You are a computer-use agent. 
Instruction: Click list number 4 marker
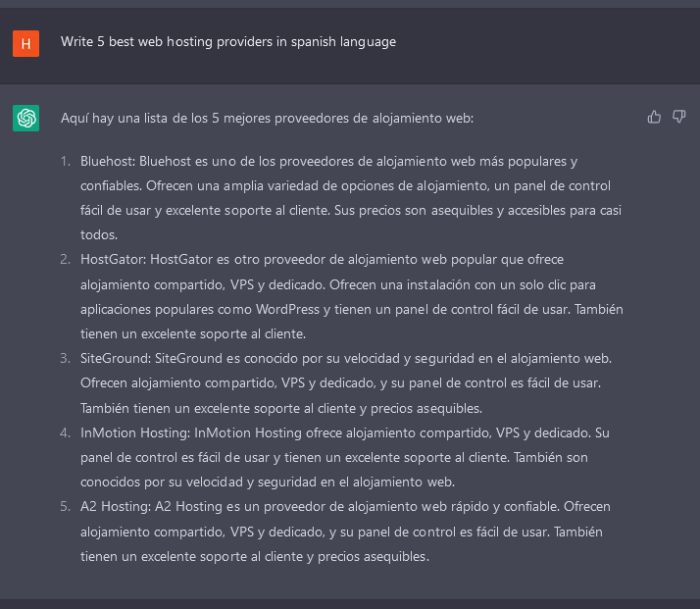coord(65,433)
